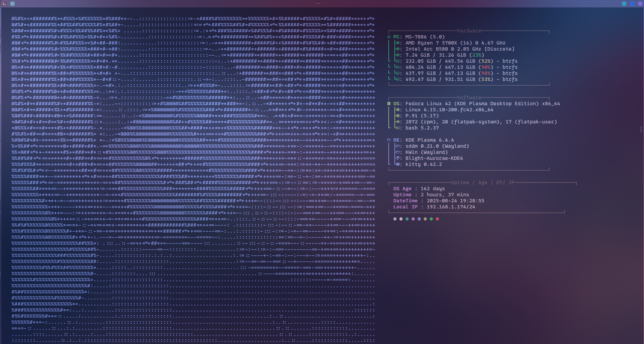Click the yellow color dot in the palette row
The height and width of the screenshot is (344, 644).
point(425,219)
